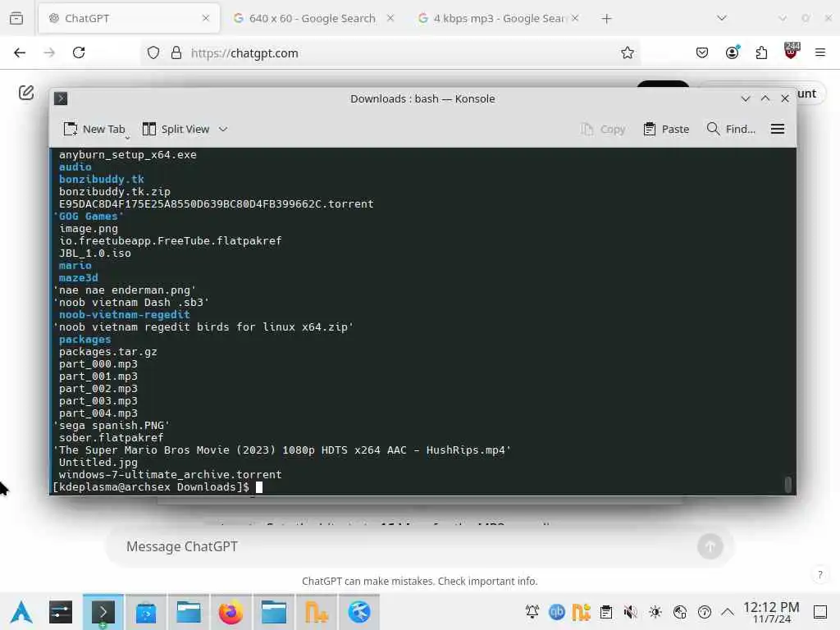Image resolution: width=840 pixels, height=630 pixels.
Task: Open the New Tab dropdown arrow in Konsole
Action: [x=127, y=138]
